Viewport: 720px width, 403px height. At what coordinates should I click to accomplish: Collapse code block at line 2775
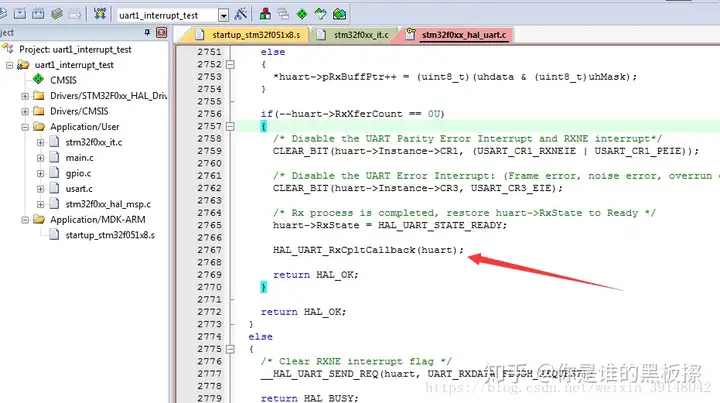[x=231, y=349]
